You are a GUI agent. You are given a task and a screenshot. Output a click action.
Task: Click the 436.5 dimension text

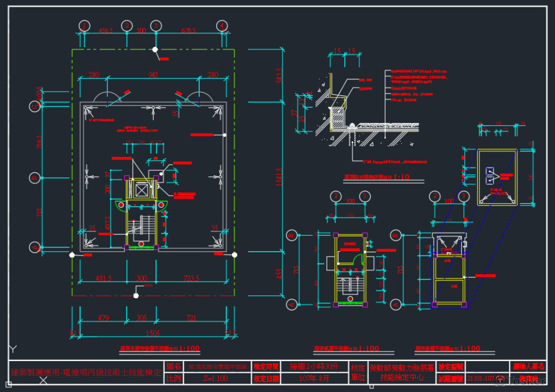(105, 30)
